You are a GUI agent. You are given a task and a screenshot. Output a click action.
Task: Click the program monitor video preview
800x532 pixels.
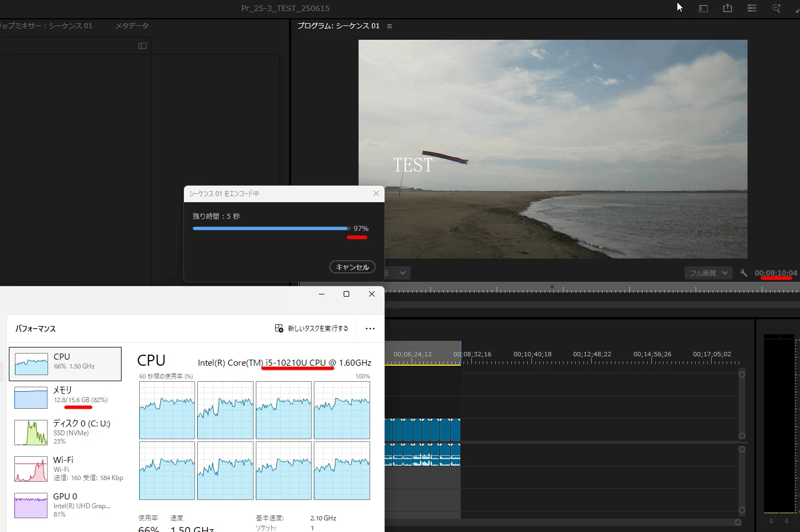point(552,149)
